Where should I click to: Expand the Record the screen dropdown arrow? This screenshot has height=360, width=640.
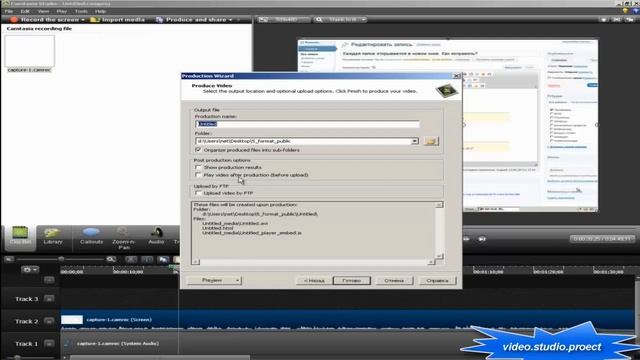83,20
